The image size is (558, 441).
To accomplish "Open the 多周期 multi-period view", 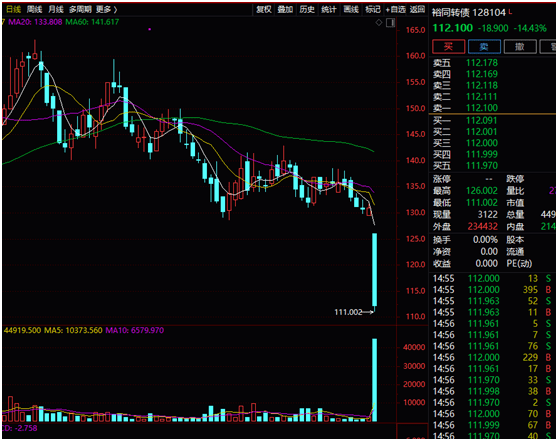I will (80, 9).
